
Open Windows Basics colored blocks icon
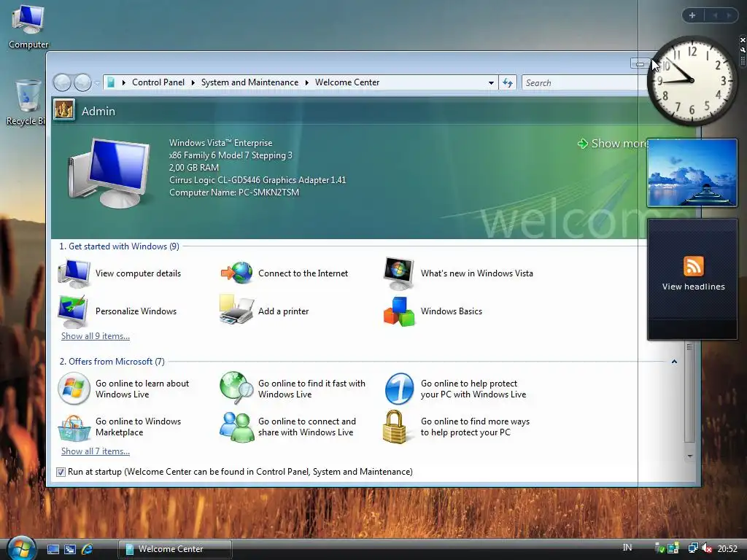coord(399,311)
